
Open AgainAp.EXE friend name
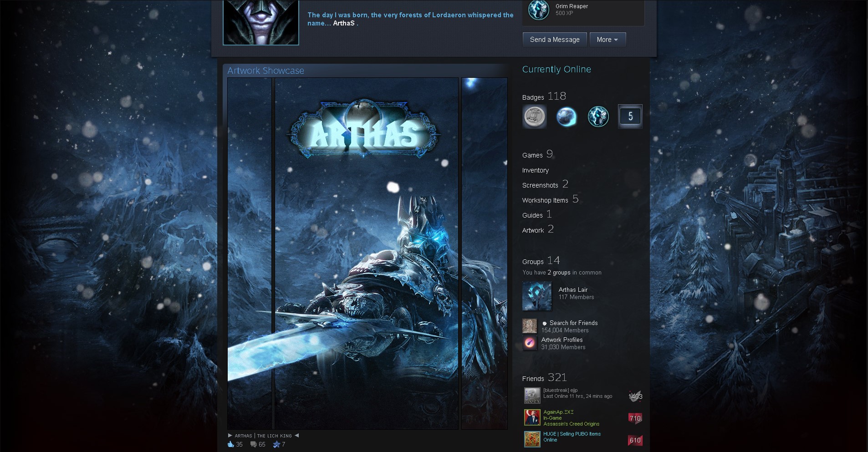click(558, 412)
